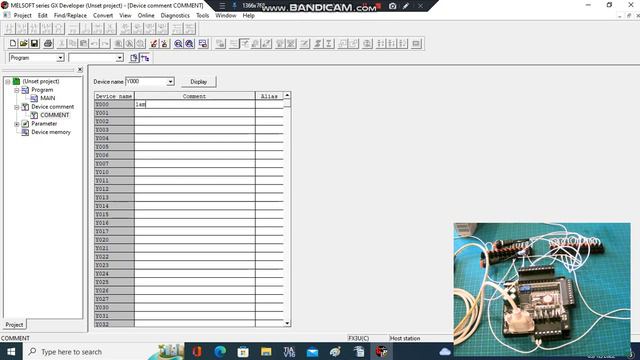This screenshot has height=360, width=640.
Task: Open the Find/Replace menu
Action: click(70, 16)
